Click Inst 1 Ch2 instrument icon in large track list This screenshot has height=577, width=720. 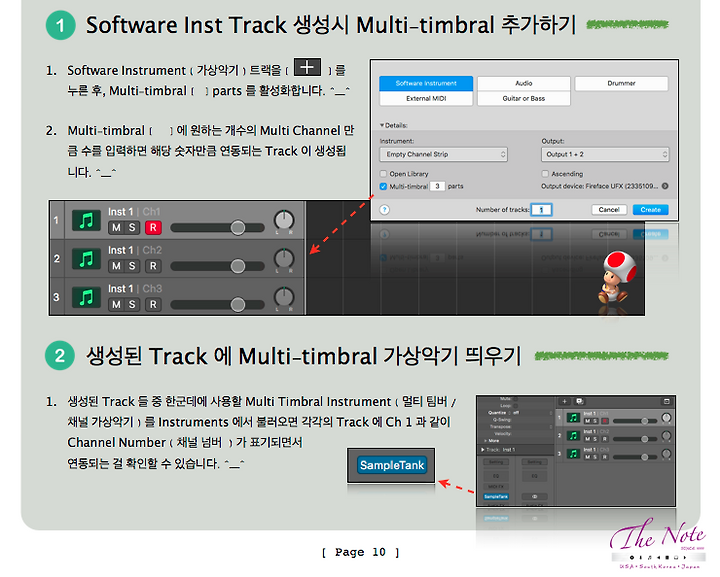(86, 259)
